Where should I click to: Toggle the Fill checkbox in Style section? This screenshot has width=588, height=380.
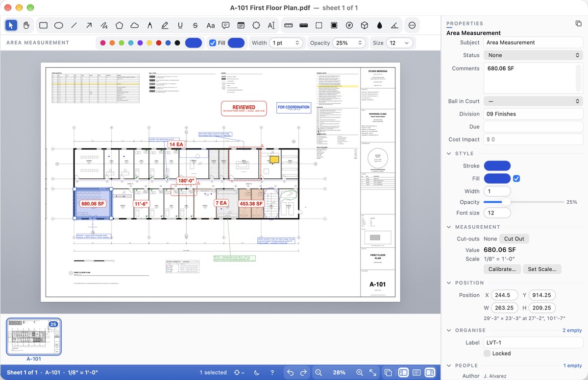click(x=516, y=179)
